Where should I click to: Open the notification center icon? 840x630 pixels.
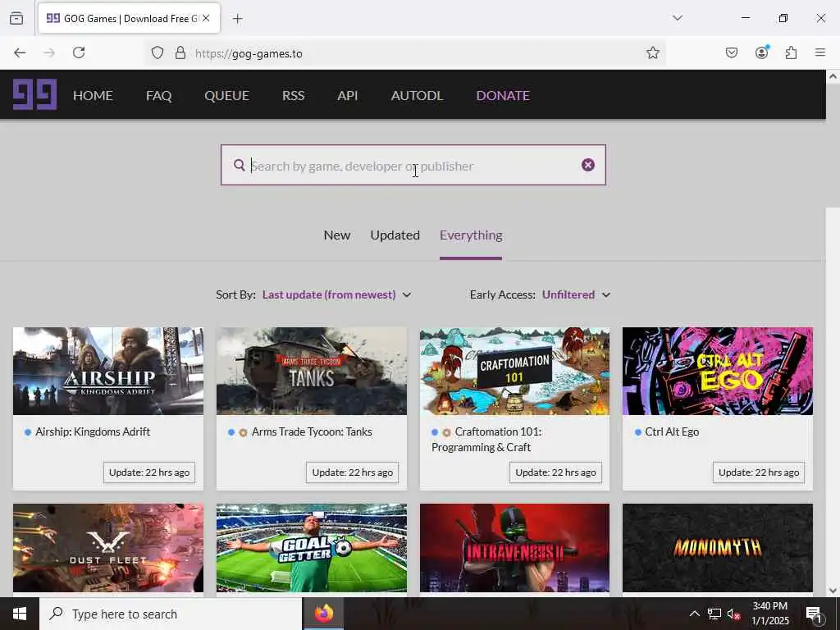point(814,614)
